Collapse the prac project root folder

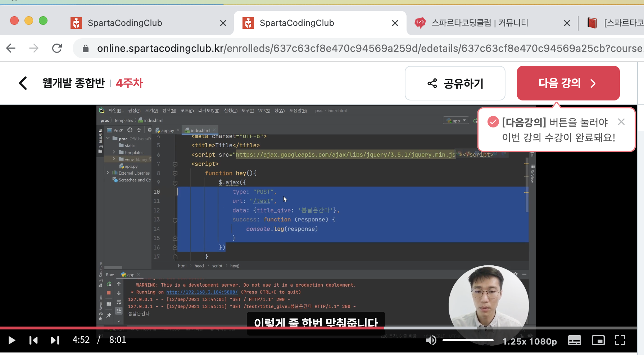pyautogui.click(x=108, y=138)
